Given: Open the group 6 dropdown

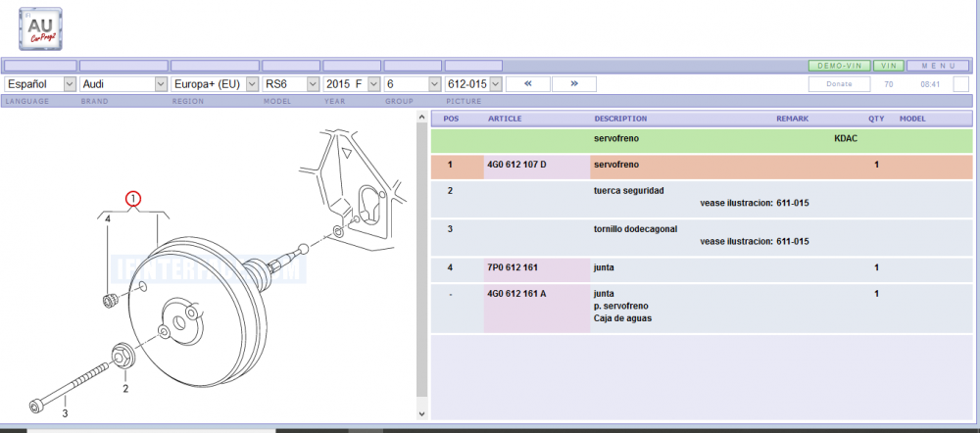Looking at the screenshot, I should point(413,83).
